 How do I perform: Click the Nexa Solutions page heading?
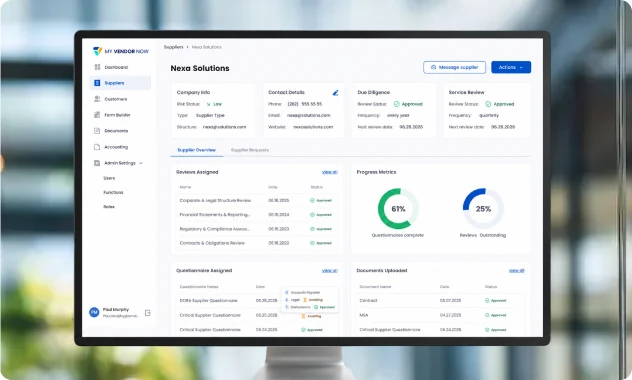pyautogui.click(x=200, y=68)
